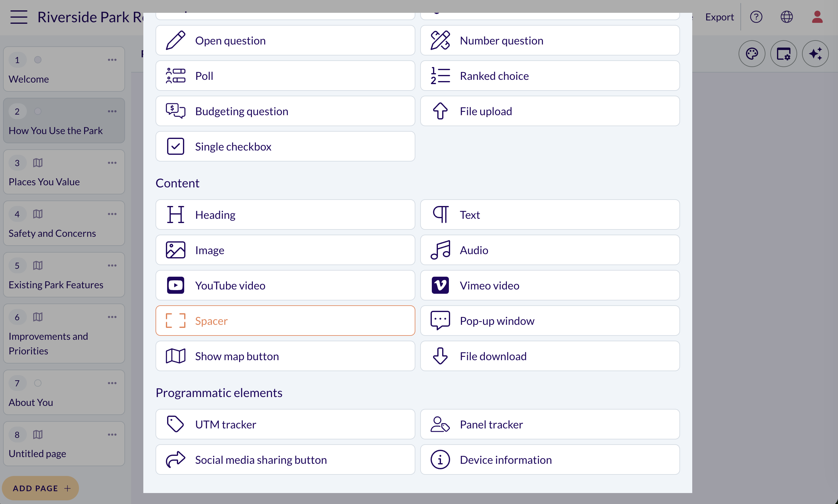Open options for Safety and Concerns page
838x504 pixels.
(x=112, y=214)
